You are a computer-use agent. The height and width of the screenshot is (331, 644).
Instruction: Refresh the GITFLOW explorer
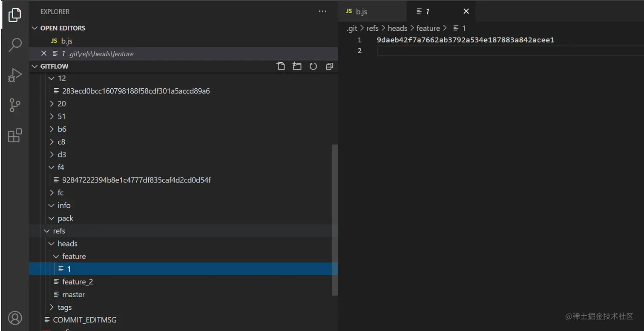point(313,66)
